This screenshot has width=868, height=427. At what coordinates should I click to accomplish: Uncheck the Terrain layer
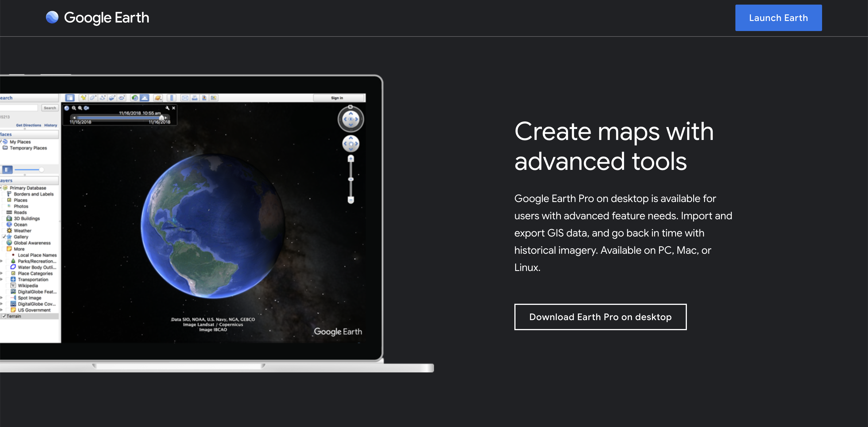click(x=4, y=316)
